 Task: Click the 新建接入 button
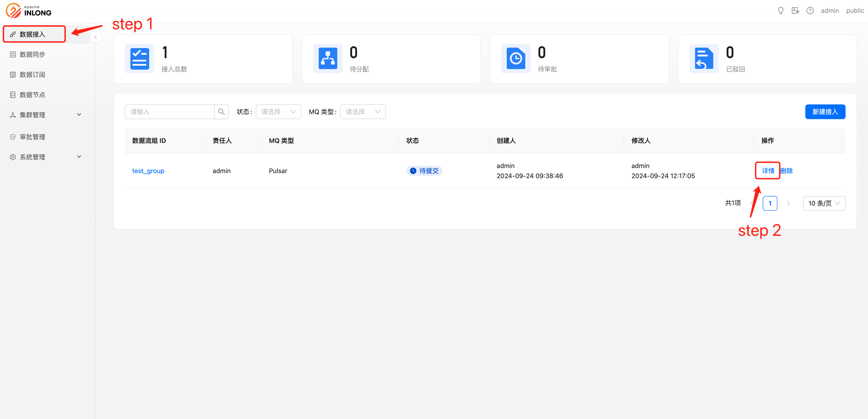coord(825,112)
